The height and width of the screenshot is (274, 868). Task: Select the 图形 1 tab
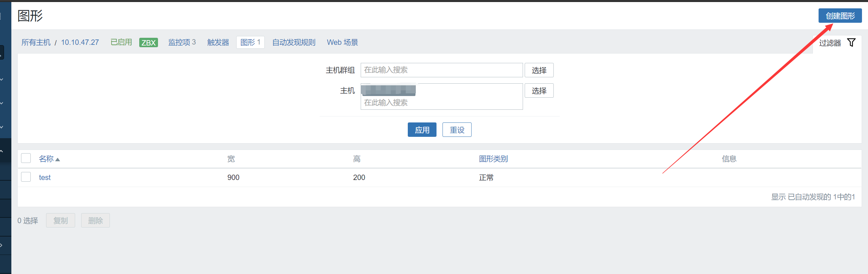(250, 42)
